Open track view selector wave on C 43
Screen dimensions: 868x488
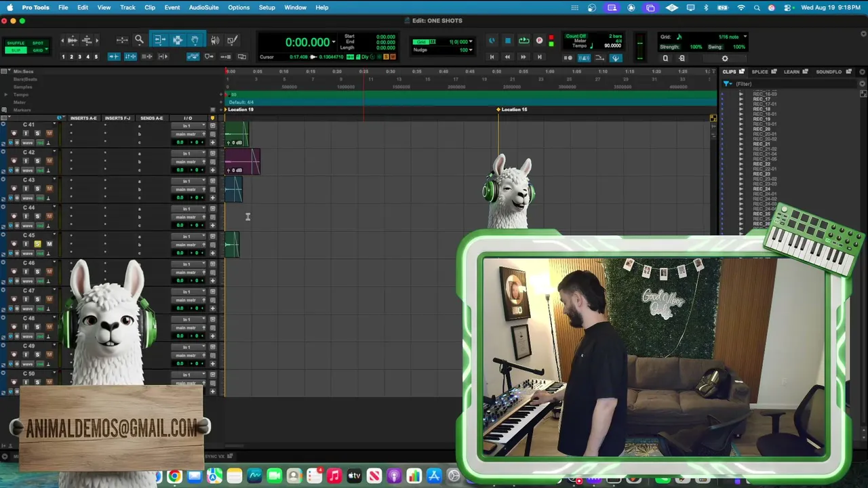pos(28,198)
